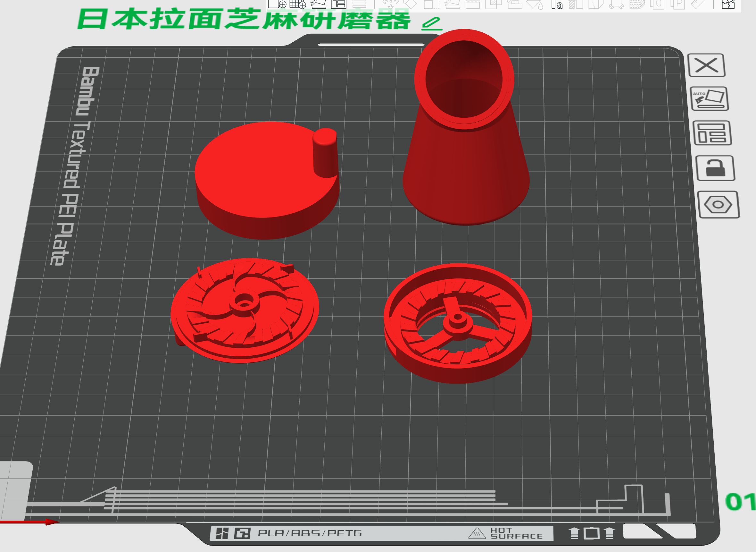Select the Scale tool icon
The image size is (756, 552).
pos(432,4)
